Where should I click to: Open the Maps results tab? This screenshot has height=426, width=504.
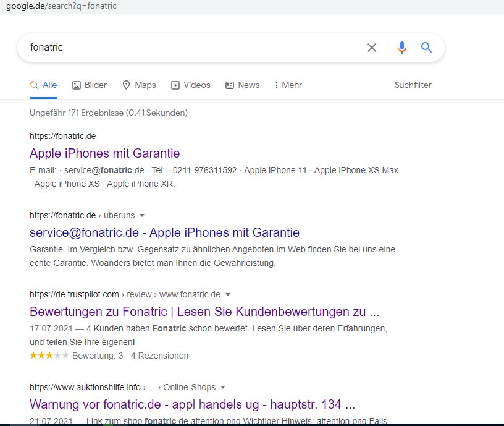140,85
